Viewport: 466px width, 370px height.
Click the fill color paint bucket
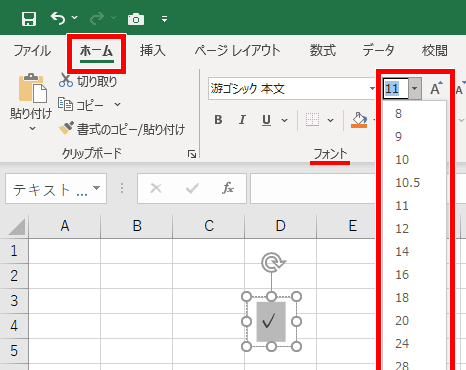coord(359,120)
